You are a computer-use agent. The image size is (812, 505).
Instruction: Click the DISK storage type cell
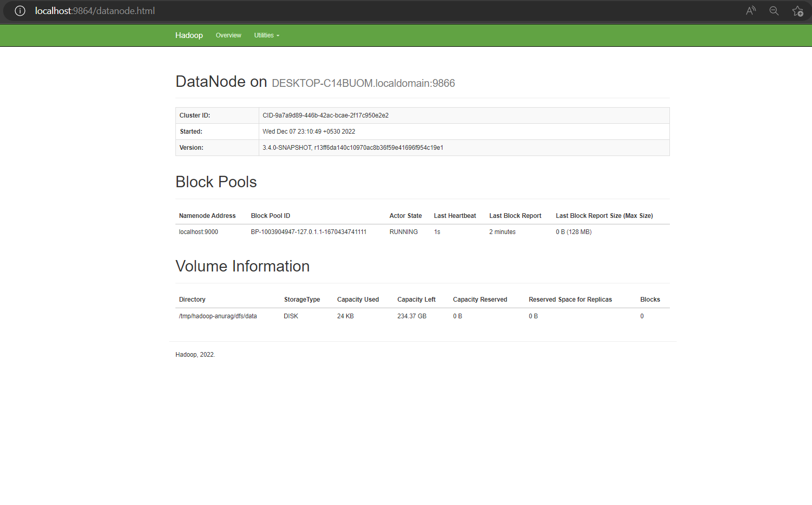(x=291, y=316)
